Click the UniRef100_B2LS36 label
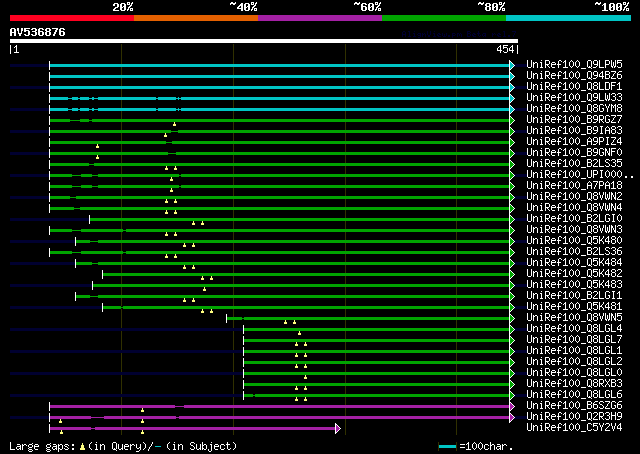The height and width of the screenshot is (454, 640). click(x=574, y=251)
